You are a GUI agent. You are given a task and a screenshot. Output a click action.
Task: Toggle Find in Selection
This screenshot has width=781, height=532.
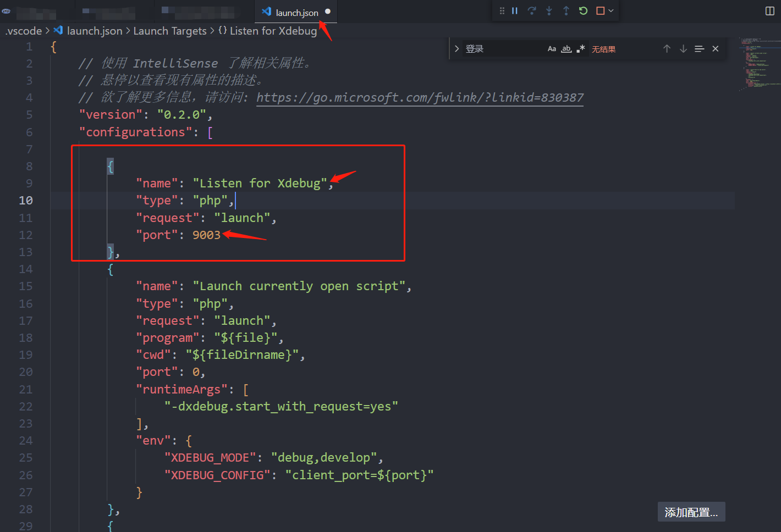[699, 49]
